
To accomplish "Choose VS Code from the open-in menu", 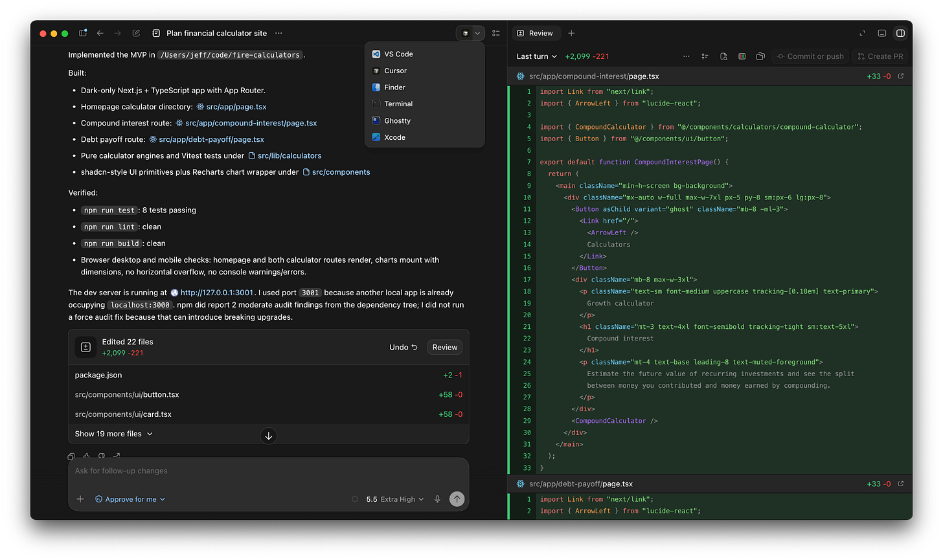I will pyautogui.click(x=424, y=54).
